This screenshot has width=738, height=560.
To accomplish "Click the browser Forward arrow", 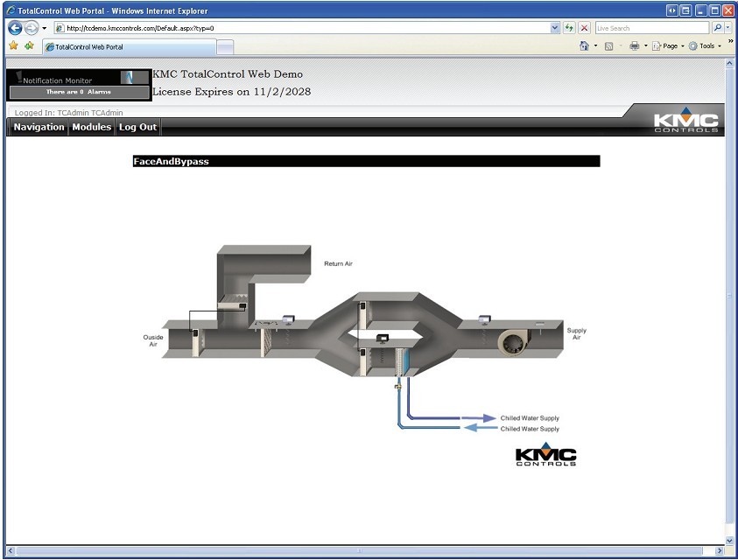I will [x=31, y=28].
